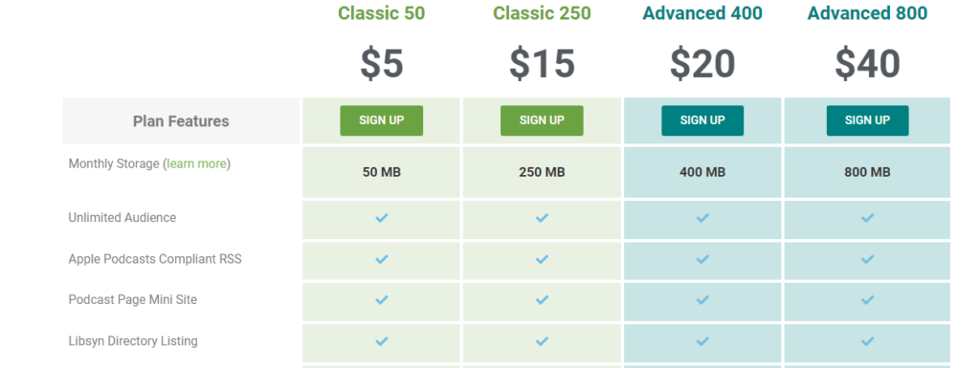Image resolution: width=980 pixels, height=368 pixels.
Task: Click the $20 price of Advanced 400
Action: click(x=702, y=64)
